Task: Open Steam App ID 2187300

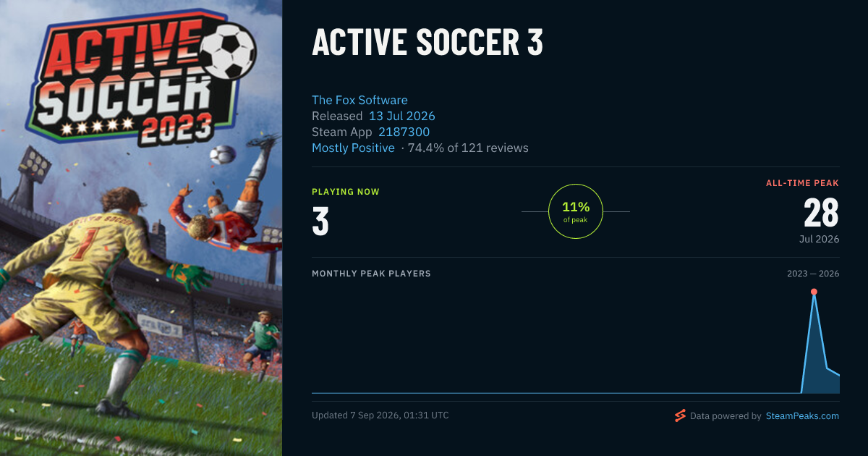Action: click(x=404, y=132)
